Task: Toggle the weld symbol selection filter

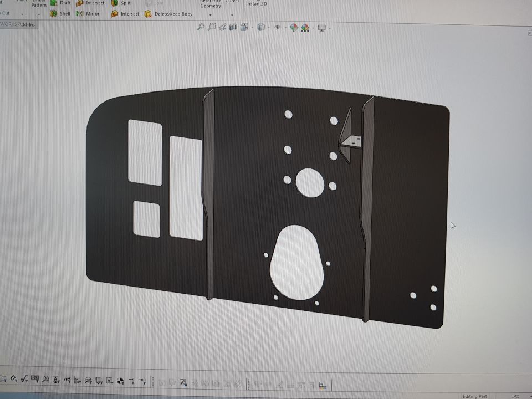Action: (x=67, y=380)
